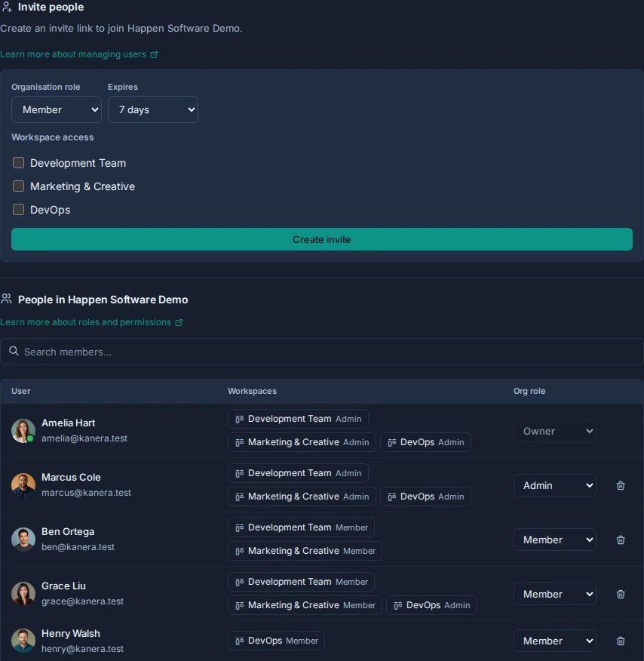The width and height of the screenshot is (644, 661).
Task: Click Ben's Development Team Member badge
Action: [x=301, y=527]
